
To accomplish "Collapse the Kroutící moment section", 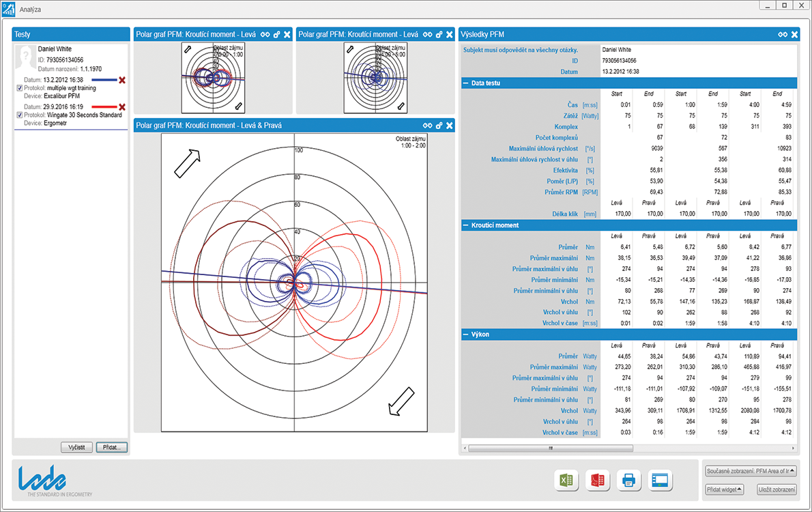I will click(467, 225).
